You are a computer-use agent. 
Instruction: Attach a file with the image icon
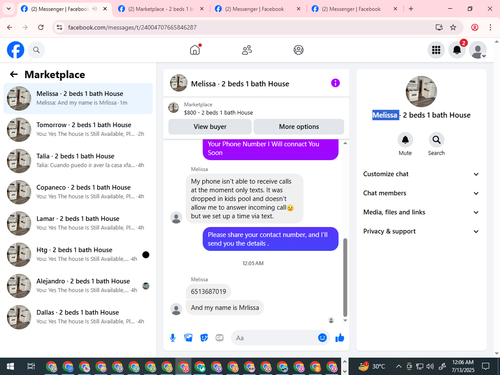[188, 338]
